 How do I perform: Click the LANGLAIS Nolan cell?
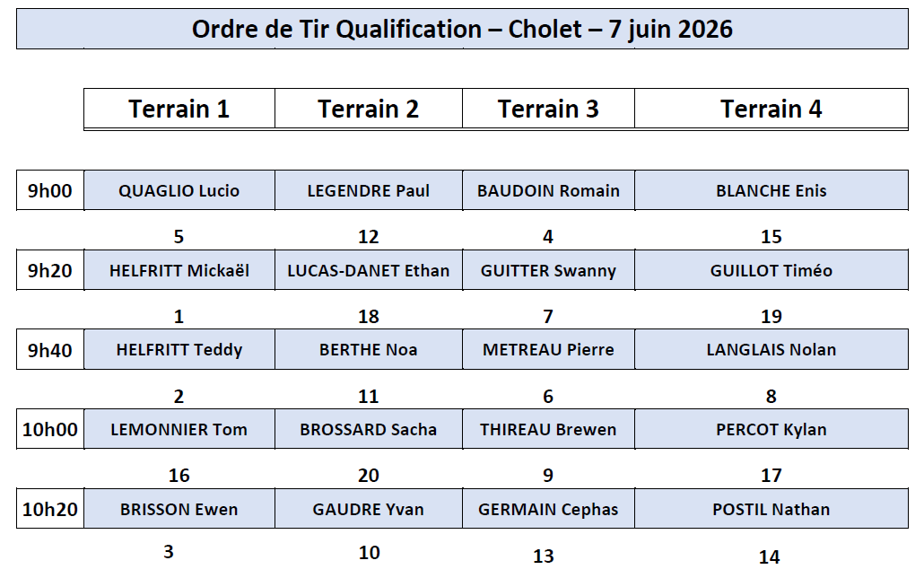pyautogui.click(x=771, y=350)
